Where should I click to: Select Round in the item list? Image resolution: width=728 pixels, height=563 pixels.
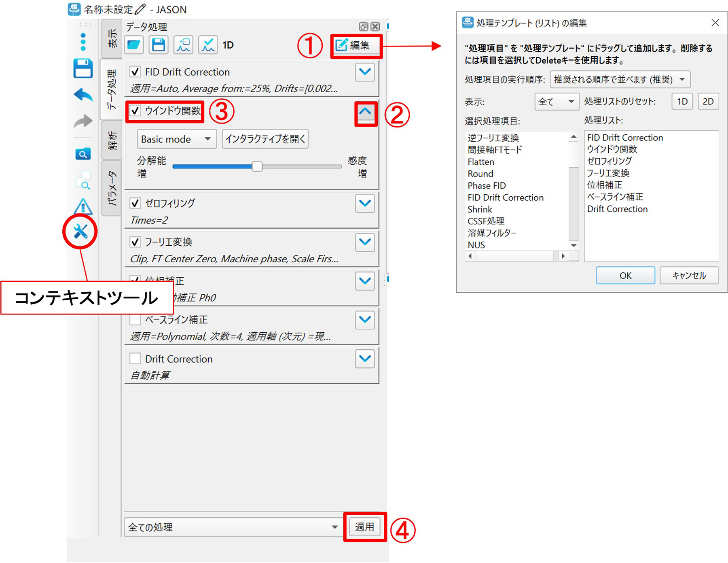pyautogui.click(x=480, y=174)
